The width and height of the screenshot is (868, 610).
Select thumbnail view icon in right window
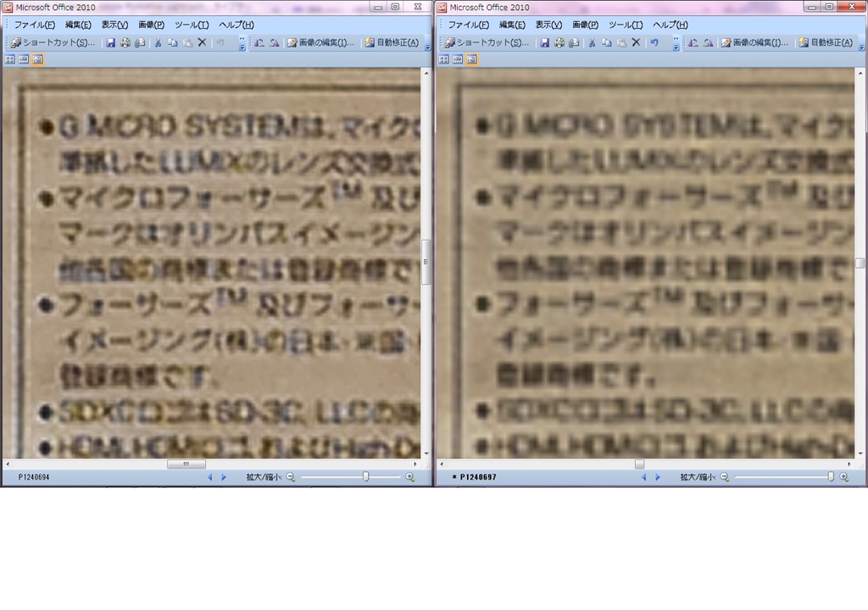(x=444, y=59)
